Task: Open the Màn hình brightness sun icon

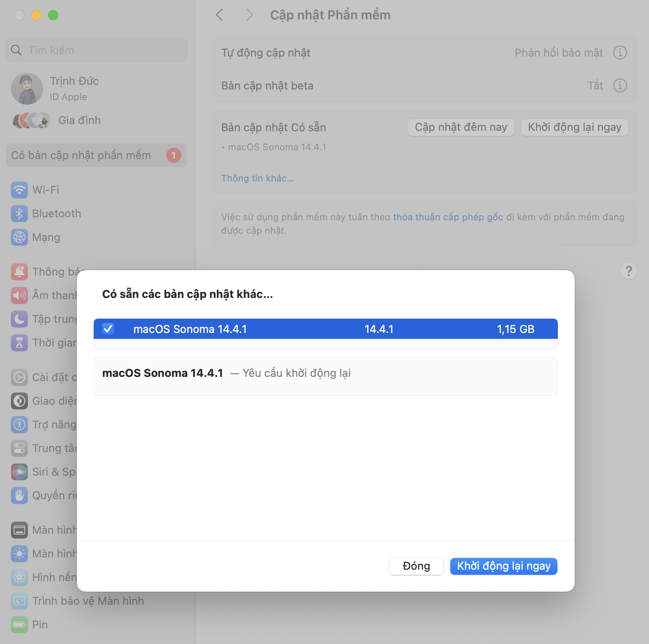Action: 19,554
